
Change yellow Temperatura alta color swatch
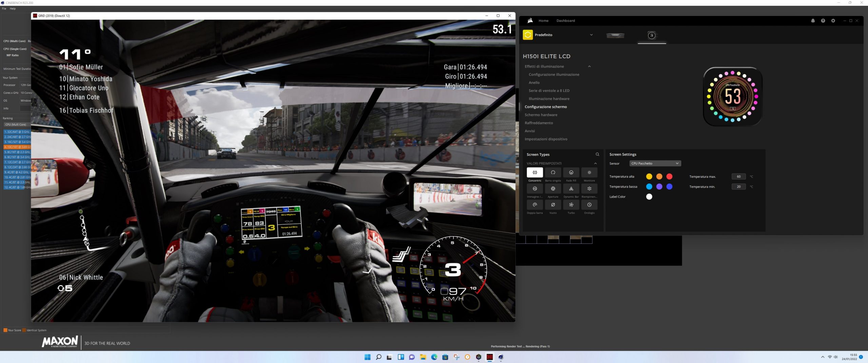649,176
